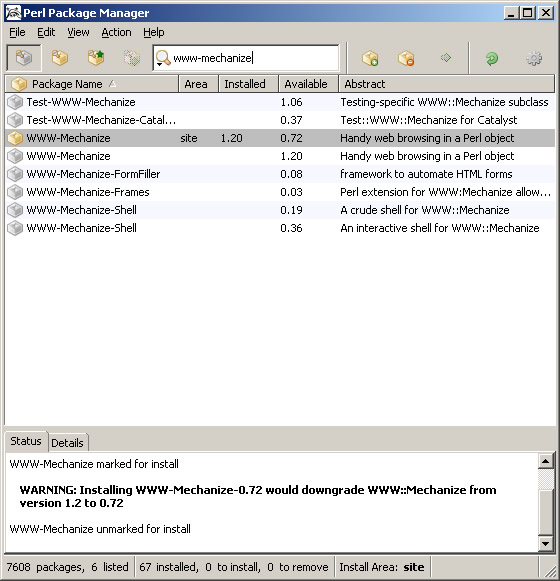Click the View all packages toolbar icon
This screenshot has height=581, width=560.
[24, 58]
